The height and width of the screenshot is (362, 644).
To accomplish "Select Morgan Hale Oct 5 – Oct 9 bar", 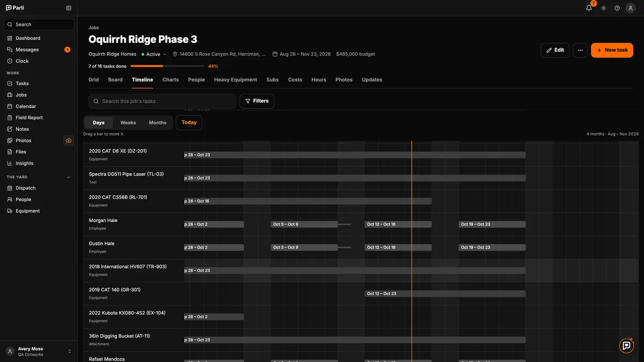I will pyautogui.click(x=304, y=224).
